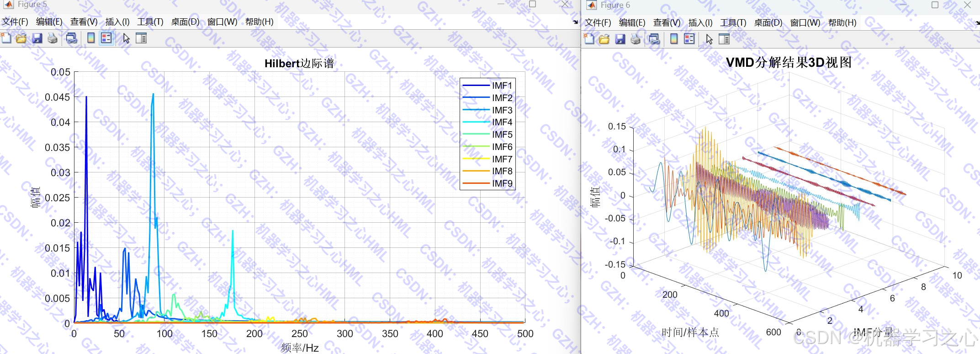The image size is (980, 354).
Task: Click Link Plot icon in Figure 6 toolbar
Action: pyautogui.click(x=655, y=39)
